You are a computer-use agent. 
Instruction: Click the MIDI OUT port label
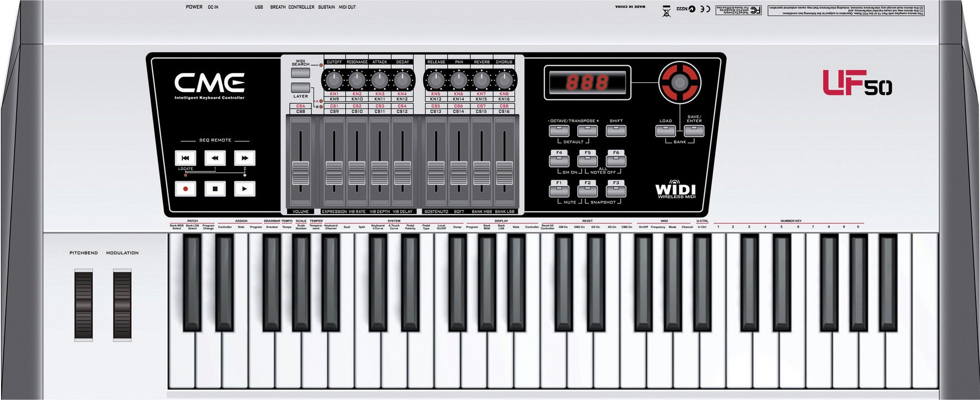tap(347, 7)
